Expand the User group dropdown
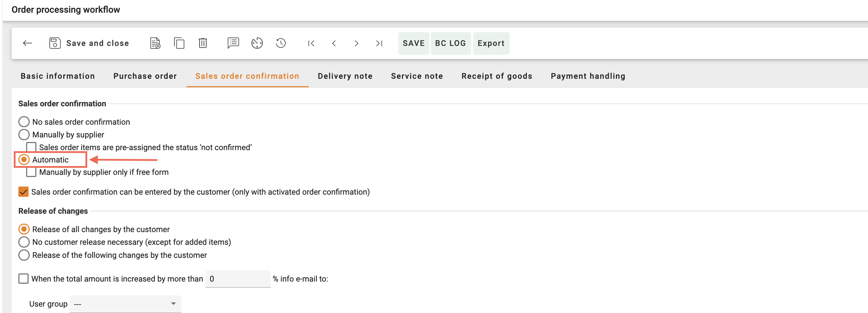 tap(125, 304)
